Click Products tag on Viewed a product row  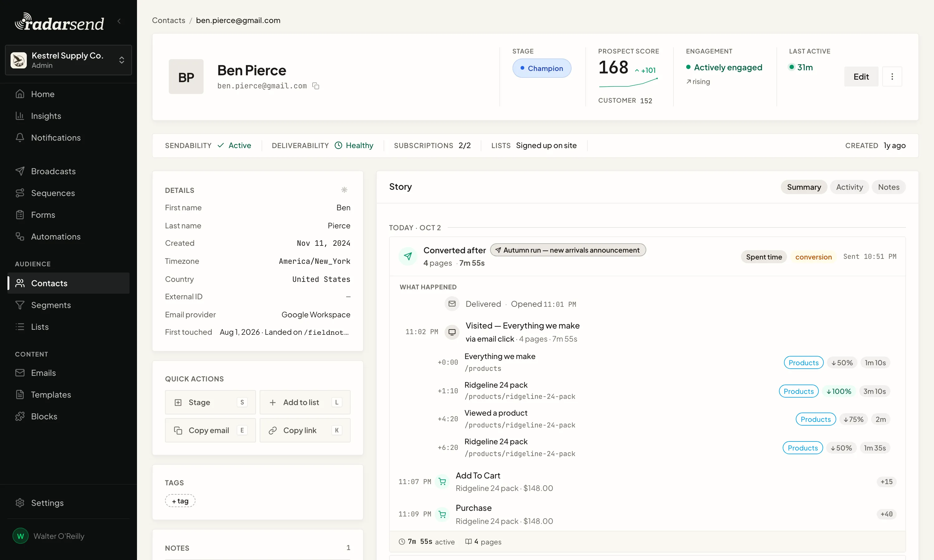tap(815, 419)
